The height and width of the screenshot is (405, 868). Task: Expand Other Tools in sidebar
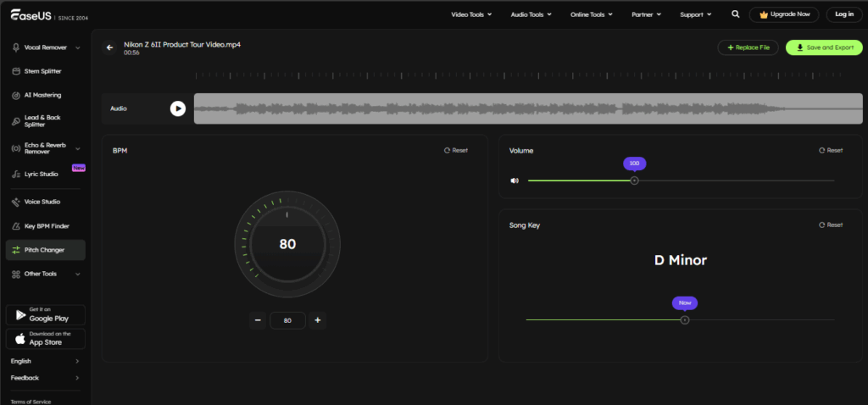pos(77,274)
